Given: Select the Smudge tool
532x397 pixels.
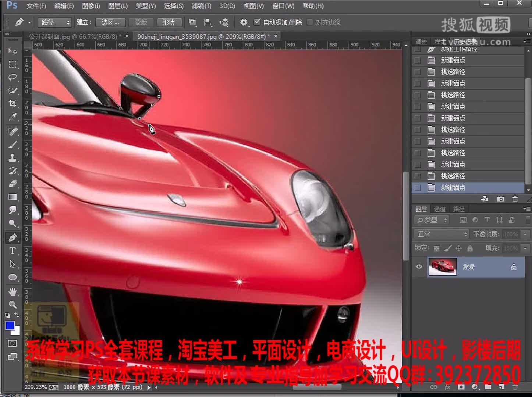Looking at the screenshot, I should [13, 210].
